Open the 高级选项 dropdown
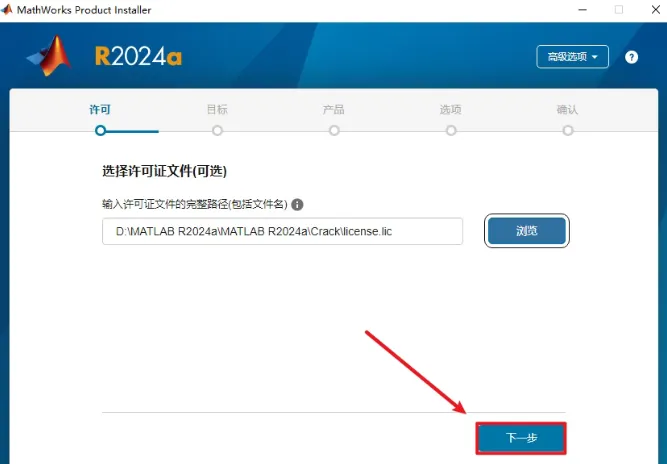Viewport: 667px width, 464px height. 572,57
